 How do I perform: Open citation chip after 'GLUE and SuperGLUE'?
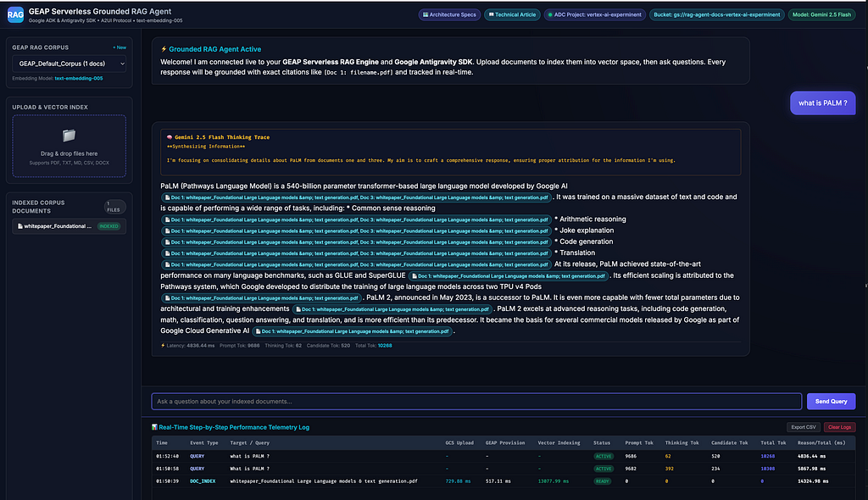click(509, 275)
